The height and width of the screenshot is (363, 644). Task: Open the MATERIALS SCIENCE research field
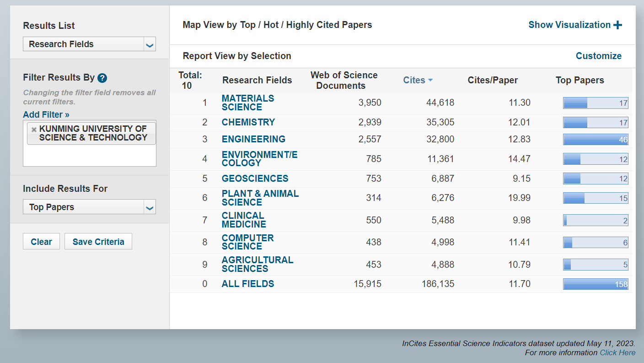[247, 103]
